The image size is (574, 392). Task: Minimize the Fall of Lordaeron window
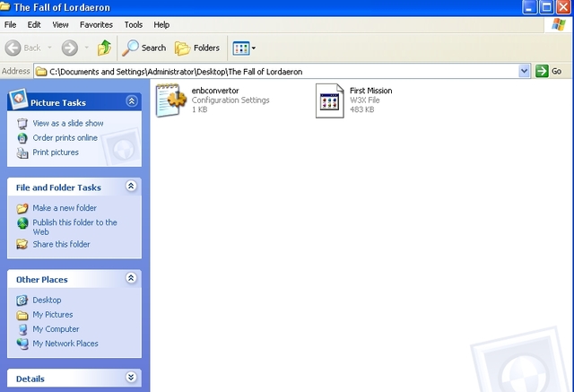529,7
